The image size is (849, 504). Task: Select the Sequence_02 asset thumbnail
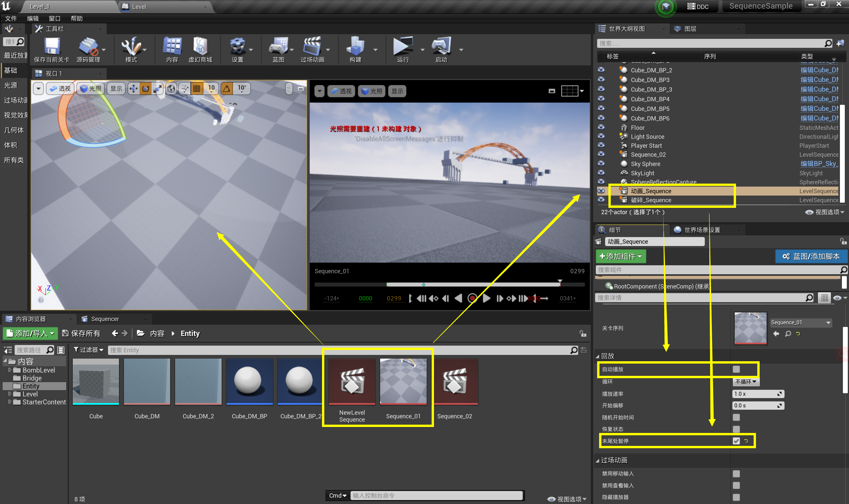(455, 381)
